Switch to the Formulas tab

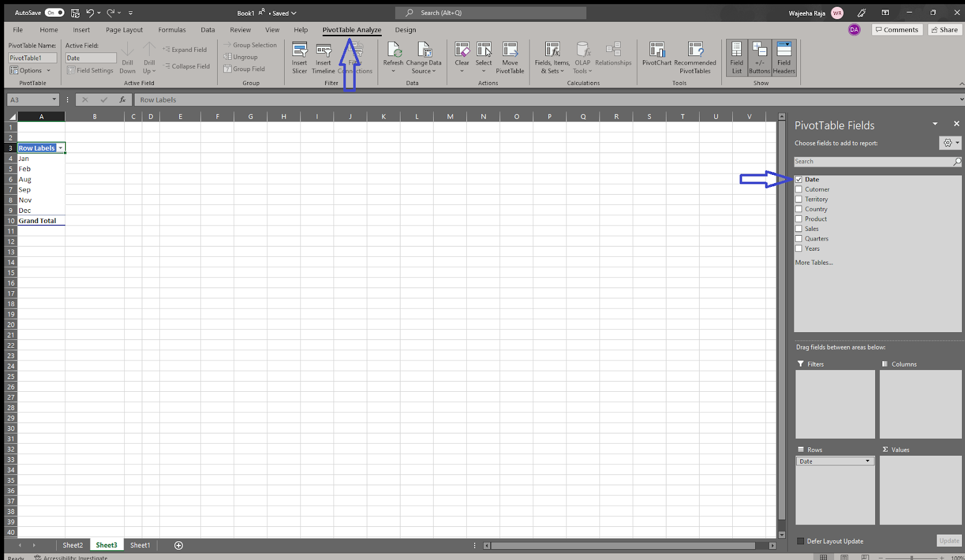click(172, 30)
